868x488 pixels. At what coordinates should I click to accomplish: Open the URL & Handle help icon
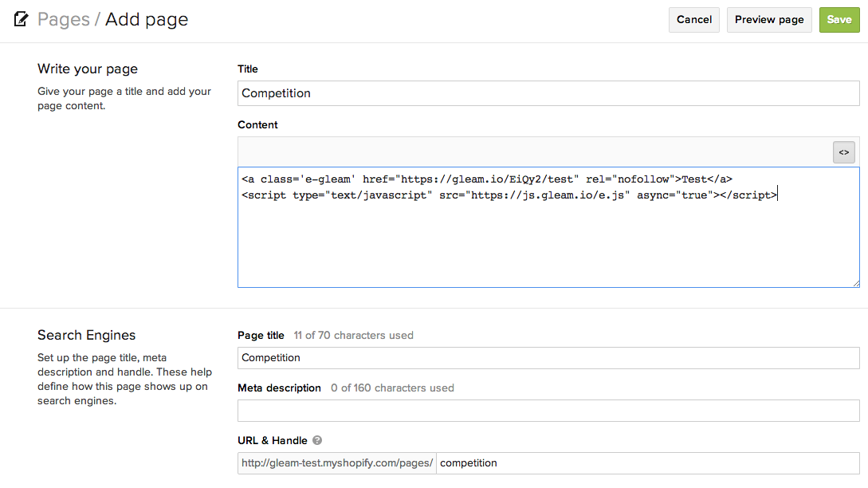[x=317, y=440]
